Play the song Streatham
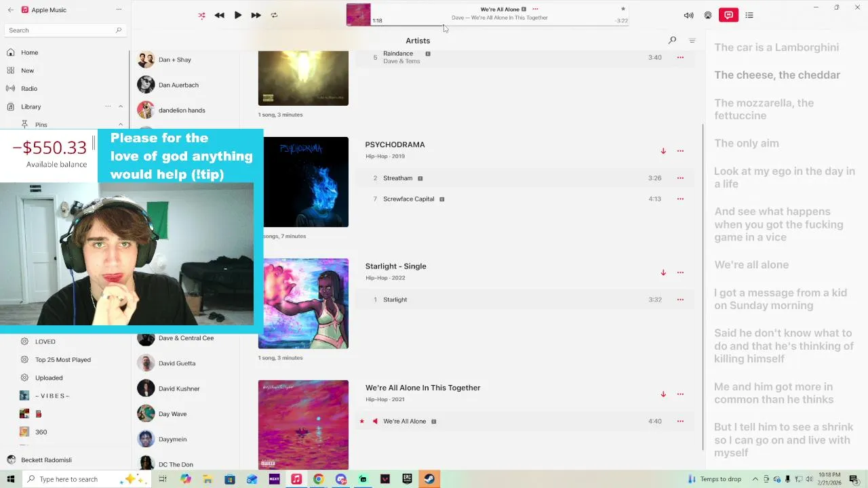The image size is (868, 488). point(397,178)
